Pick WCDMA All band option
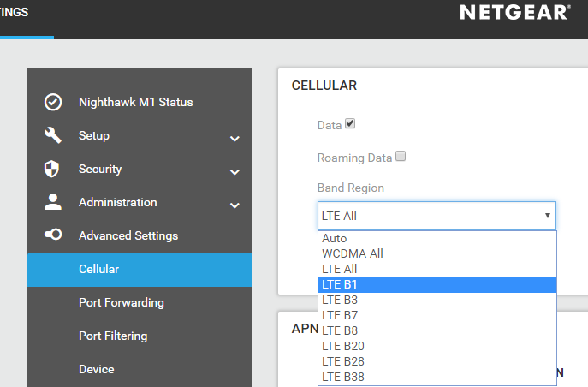The width and height of the screenshot is (588, 387). point(437,254)
